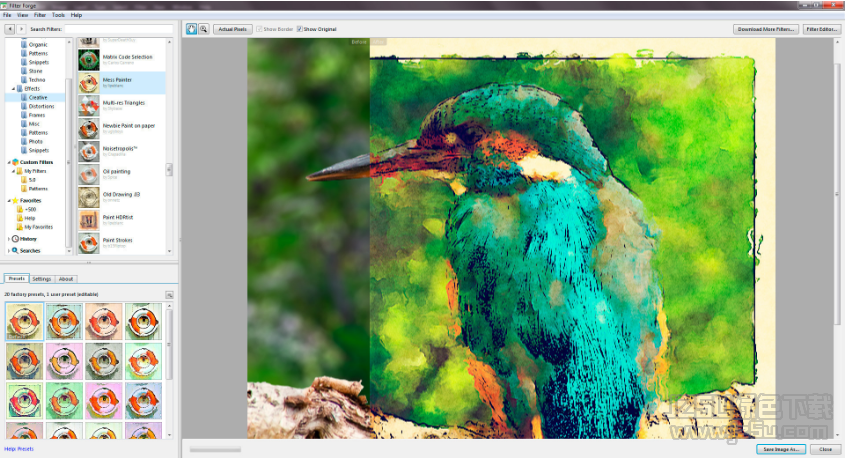Click the Multi-res Triangles filter thumbnail
Image resolution: width=846 pixels, height=458 pixels.
point(88,106)
